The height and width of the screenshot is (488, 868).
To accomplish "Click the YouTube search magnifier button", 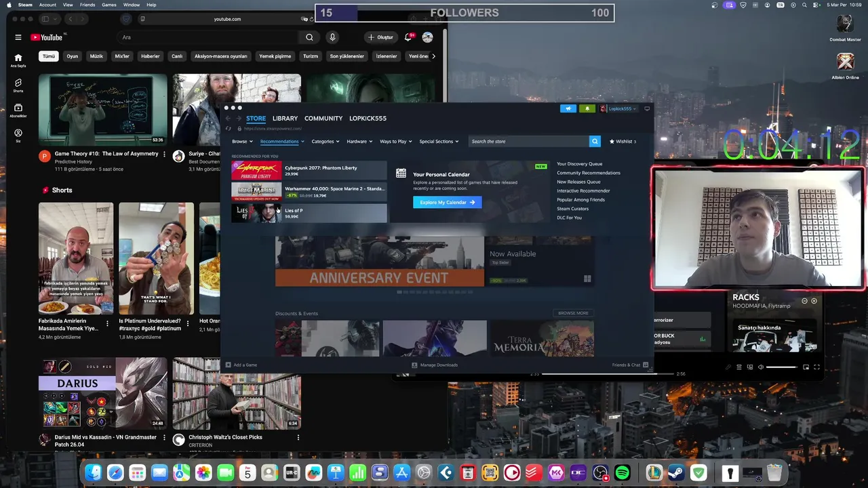I will (x=309, y=37).
